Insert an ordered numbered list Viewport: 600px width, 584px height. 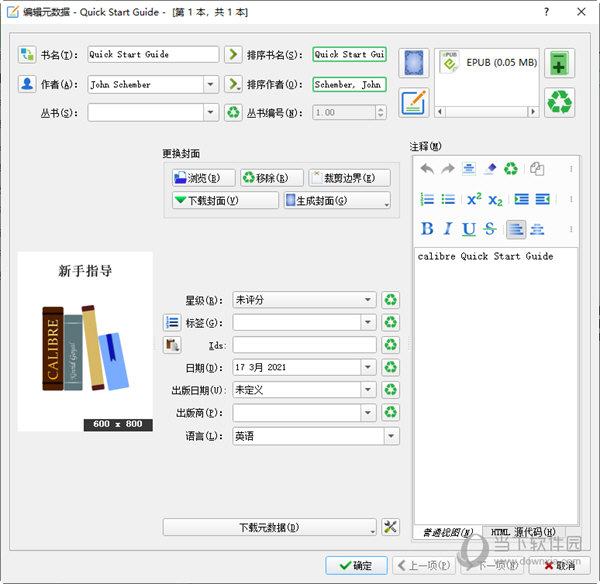427,199
